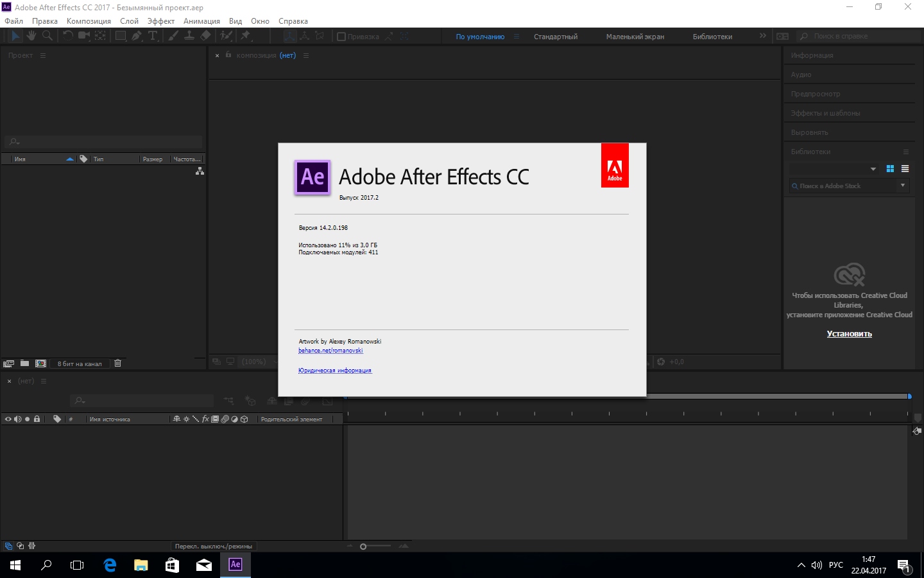The width and height of the screenshot is (924, 578).
Task: Select the Clone Stamp tool
Action: 189,36
